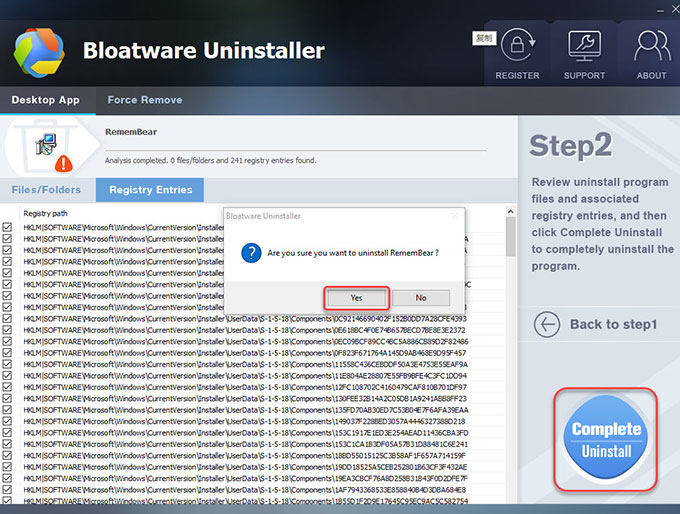Untick the entry 135FD70AB30ED7C53B04E7F6AFA39EAA
Screen dimensions: 680x514
7,410
